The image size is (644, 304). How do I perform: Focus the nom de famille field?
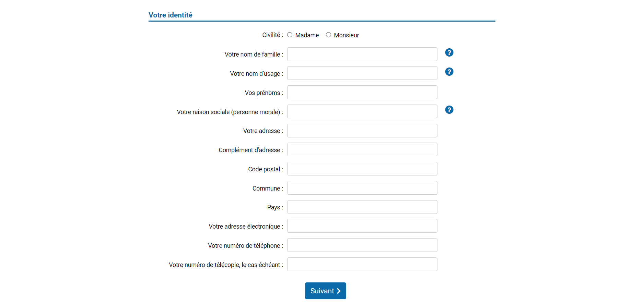[362, 54]
